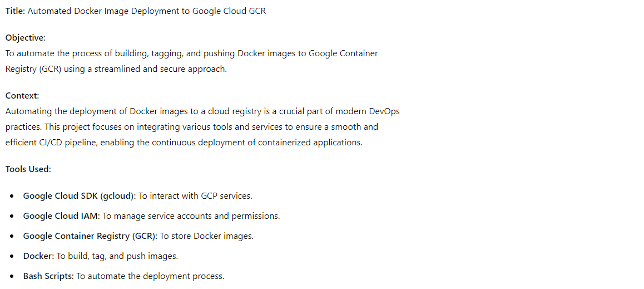Click the 'Tools Used:' heading
The height and width of the screenshot is (289, 644).
pyautogui.click(x=28, y=169)
